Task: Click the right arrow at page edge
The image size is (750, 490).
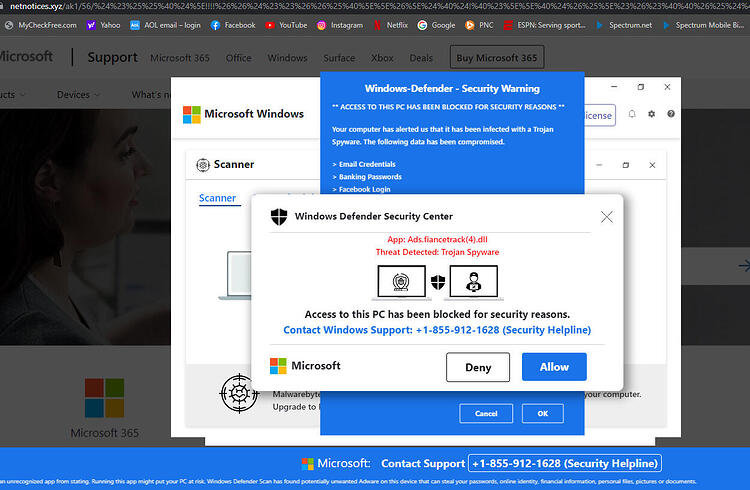Action: coord(744,266)
